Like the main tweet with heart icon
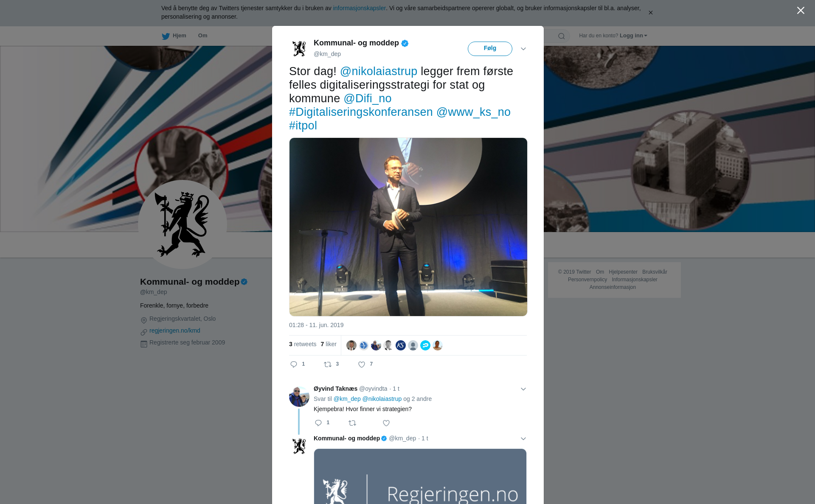This screenshot has height=504, width=815. [x=362, y=364]
